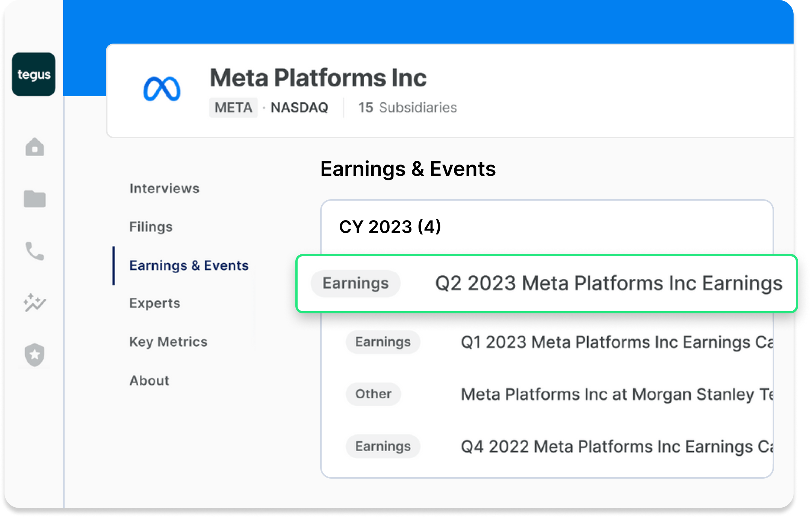The image size is (812, 517).
Task: Click the META ticker badge
Action: coord(233,108)
